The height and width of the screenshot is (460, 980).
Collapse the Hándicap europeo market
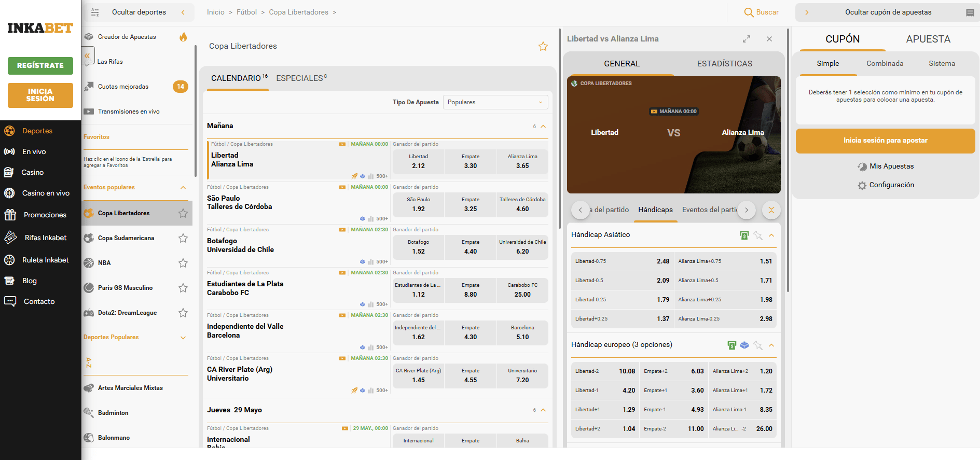[771, 345]
